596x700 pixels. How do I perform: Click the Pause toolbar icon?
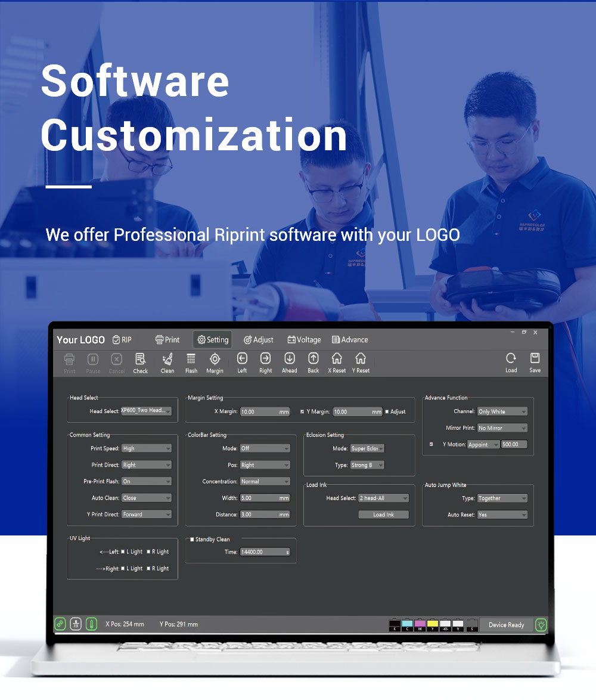(93, 363)
